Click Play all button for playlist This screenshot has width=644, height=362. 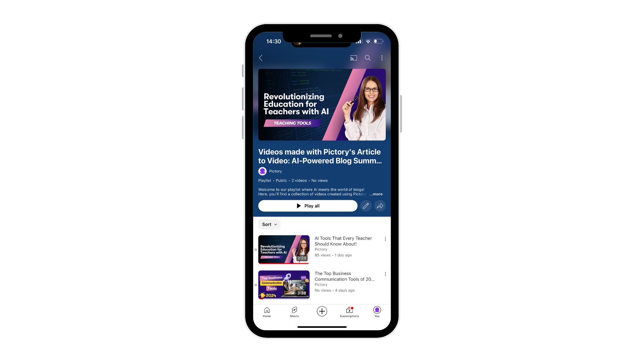pyautogui.click(x=308, y=206)
